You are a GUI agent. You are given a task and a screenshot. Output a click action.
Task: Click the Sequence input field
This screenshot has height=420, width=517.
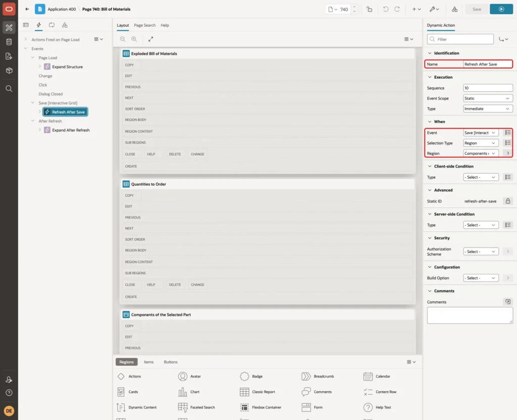[x=488, y=88]
